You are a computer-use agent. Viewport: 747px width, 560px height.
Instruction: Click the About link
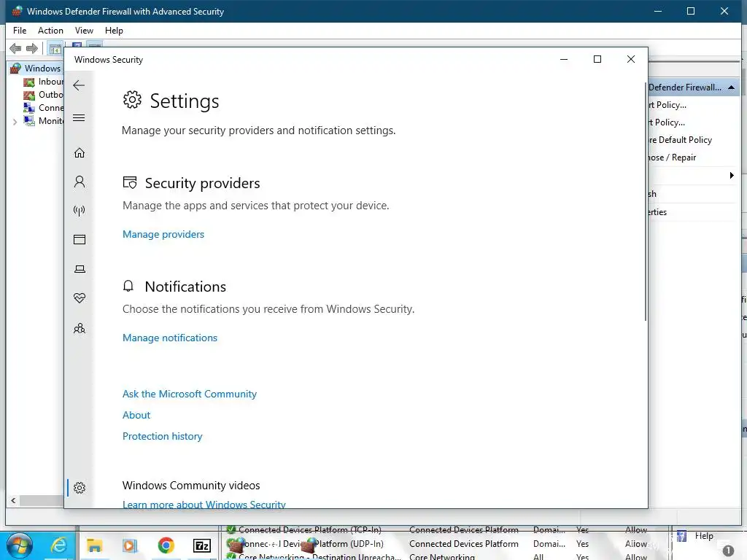[x=136, y=415]
